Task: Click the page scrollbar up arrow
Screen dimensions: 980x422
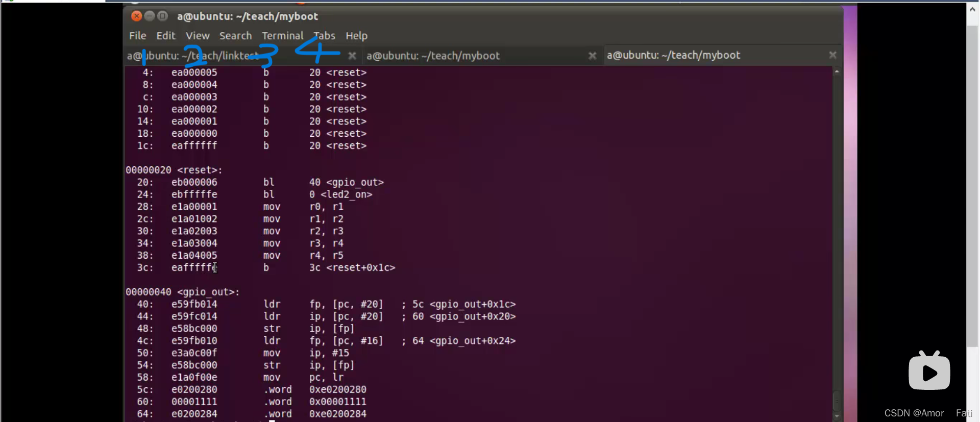Action: pyautogui.click(x=972, y=9)
